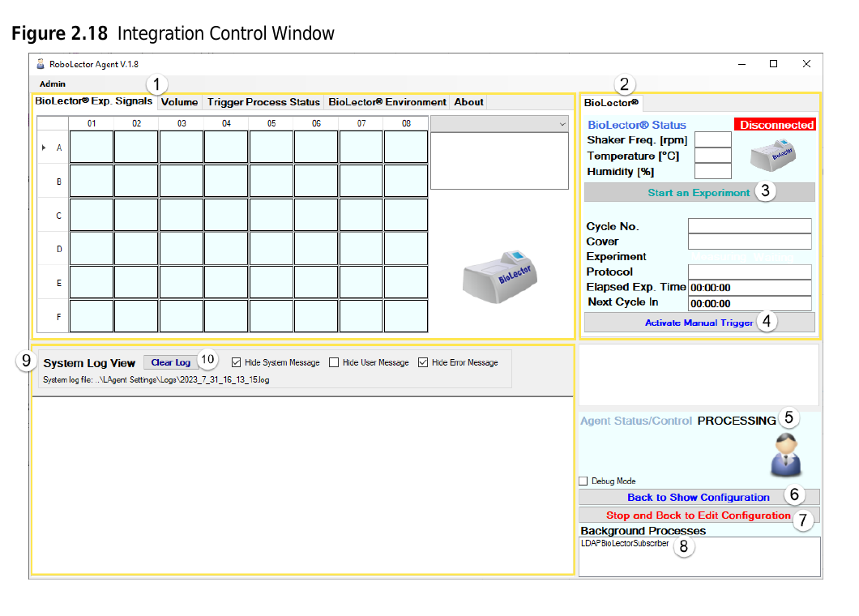
Task: Close the RoboLector Agent window
Action: coord(806,64)
